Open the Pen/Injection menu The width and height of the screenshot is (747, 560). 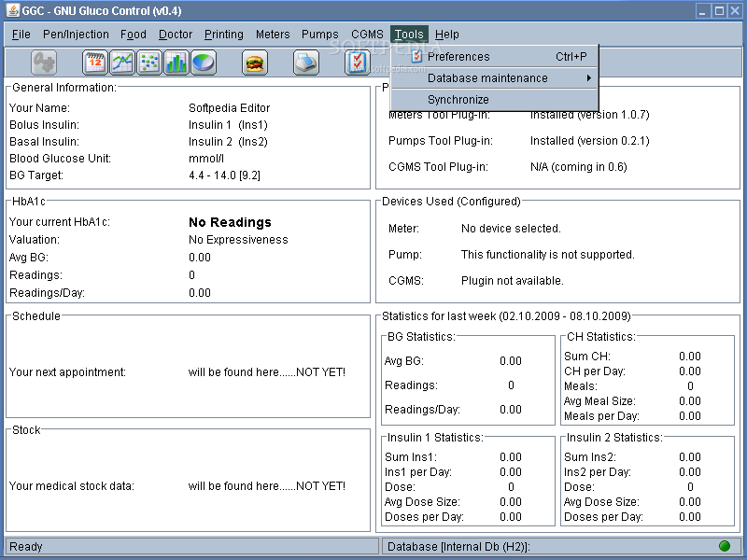[x=76, y=35]
